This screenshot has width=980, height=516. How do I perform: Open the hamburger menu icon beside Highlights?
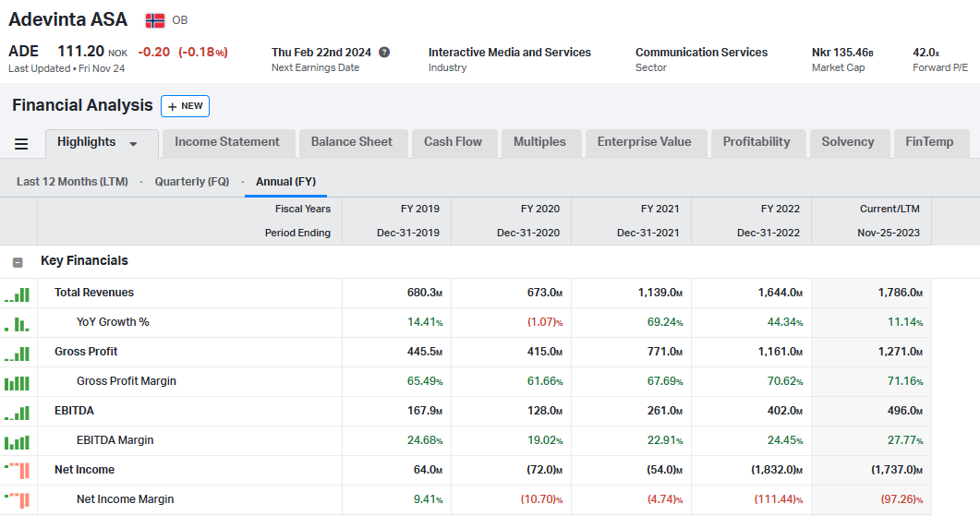[x=21, y=144]
